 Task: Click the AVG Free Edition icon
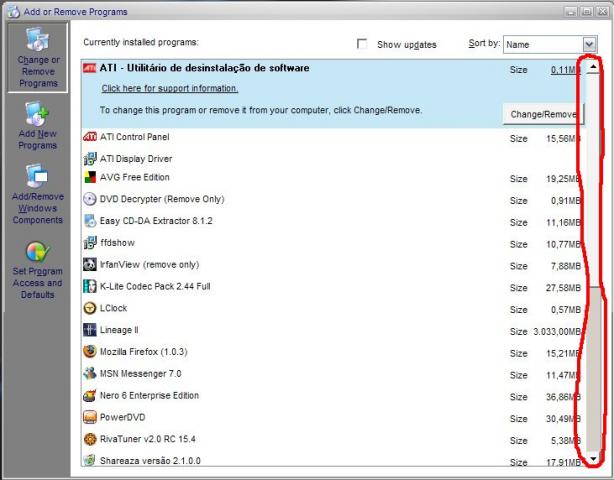click(90, 177)
